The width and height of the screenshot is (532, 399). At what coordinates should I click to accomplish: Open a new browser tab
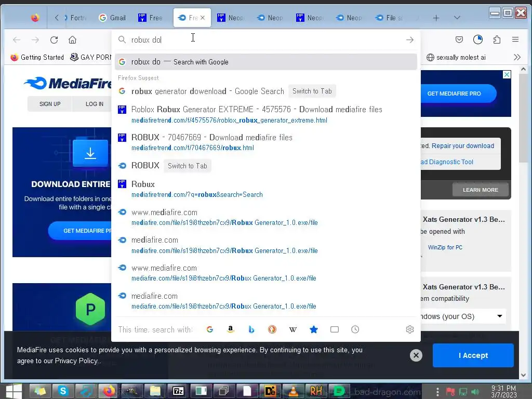436,18
